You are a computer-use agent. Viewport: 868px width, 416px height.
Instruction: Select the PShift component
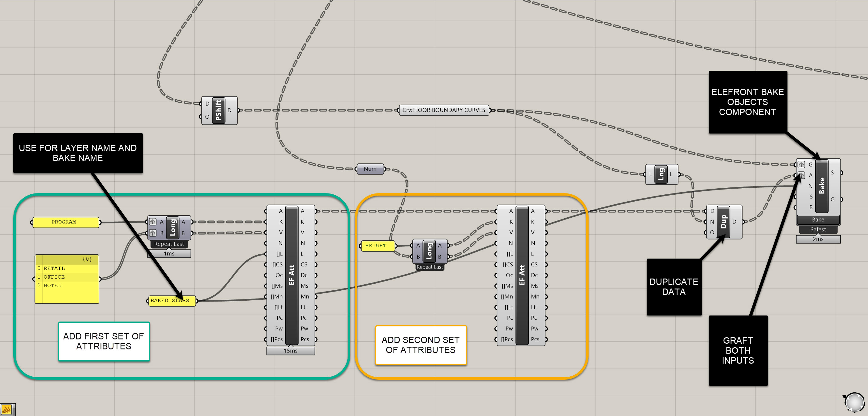tap(219, 111)
